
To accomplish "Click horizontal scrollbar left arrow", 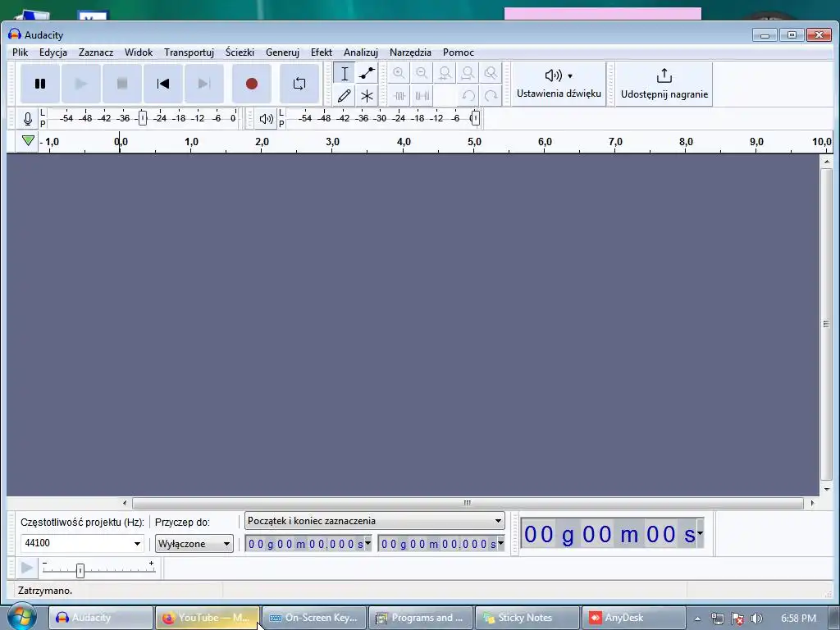I will coord(125,503).
